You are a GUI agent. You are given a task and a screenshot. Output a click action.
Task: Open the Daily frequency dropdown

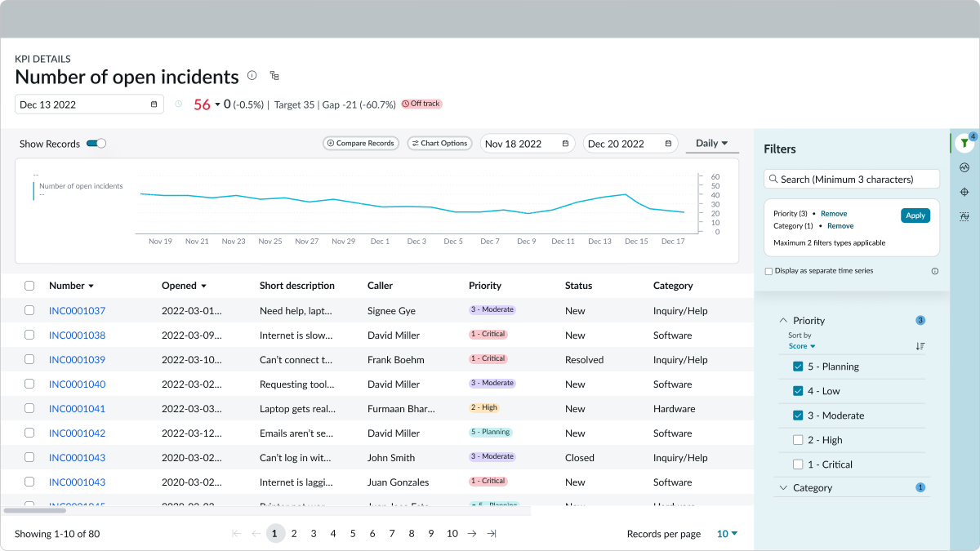[711, 143]
